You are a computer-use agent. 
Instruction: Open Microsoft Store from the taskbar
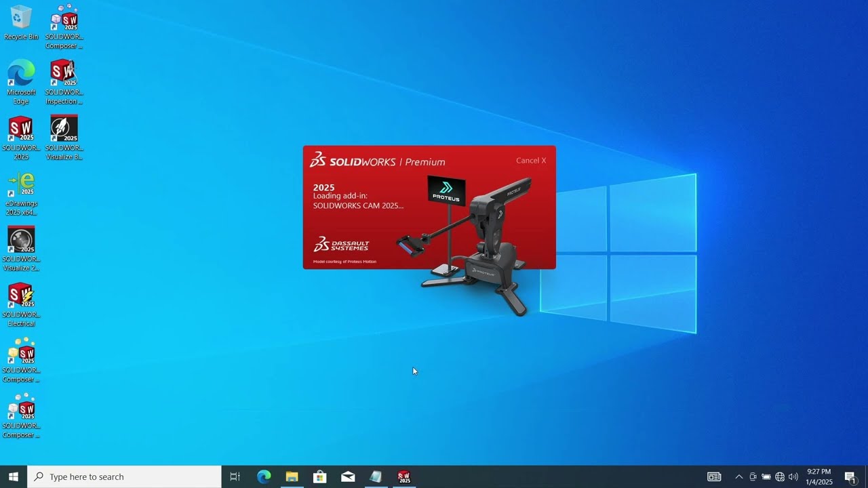tap(319, 476)
